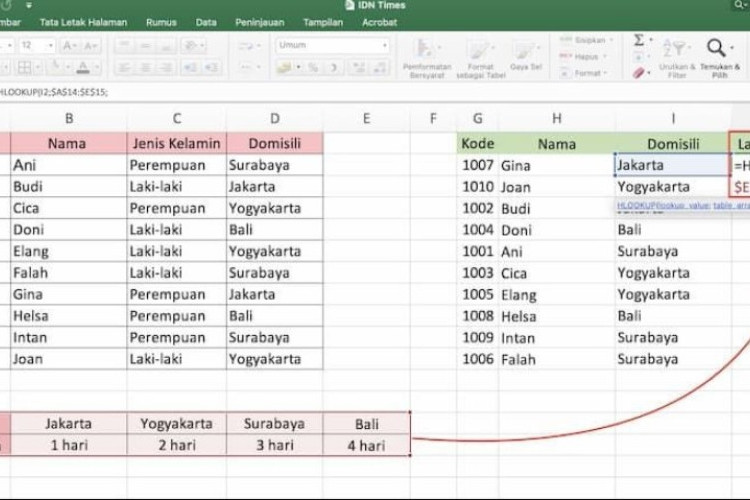Image resolution: width=750 pixels, height=500 pixels.
Task: Select Jakarta domisili cell for Gina 1007
Action: 673,165
